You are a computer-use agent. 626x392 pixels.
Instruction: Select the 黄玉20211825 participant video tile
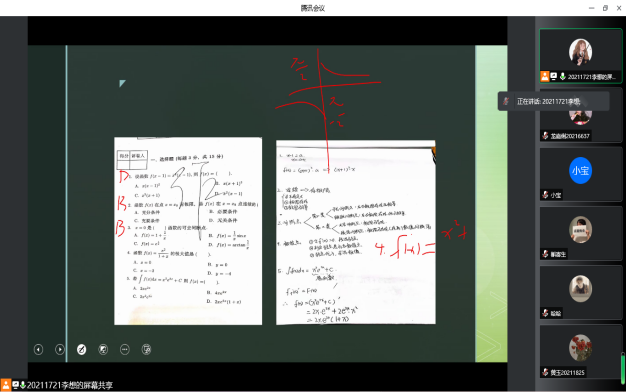click(x=580, y=352)
